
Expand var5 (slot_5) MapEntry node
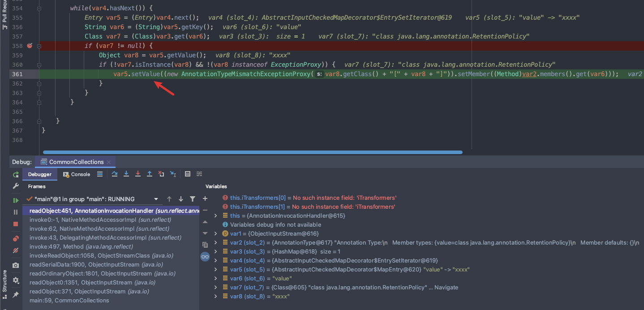(x=216, y=269)
